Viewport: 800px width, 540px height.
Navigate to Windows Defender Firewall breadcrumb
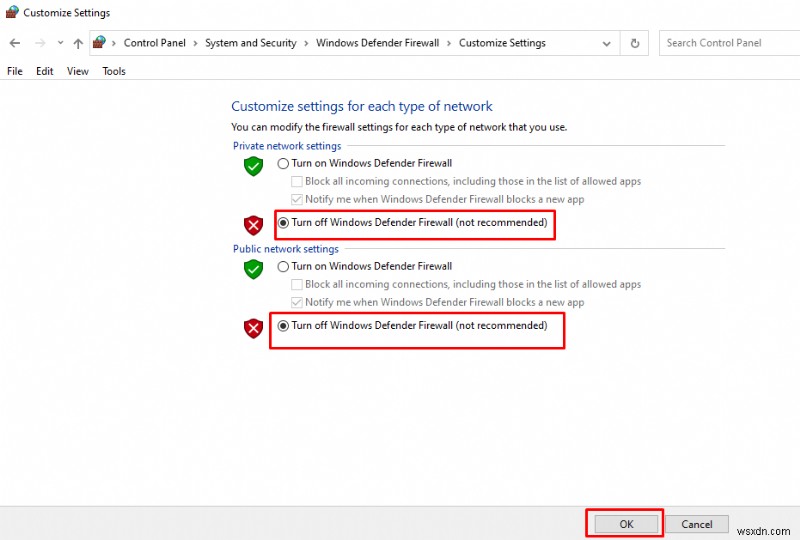tap(378, 43)
